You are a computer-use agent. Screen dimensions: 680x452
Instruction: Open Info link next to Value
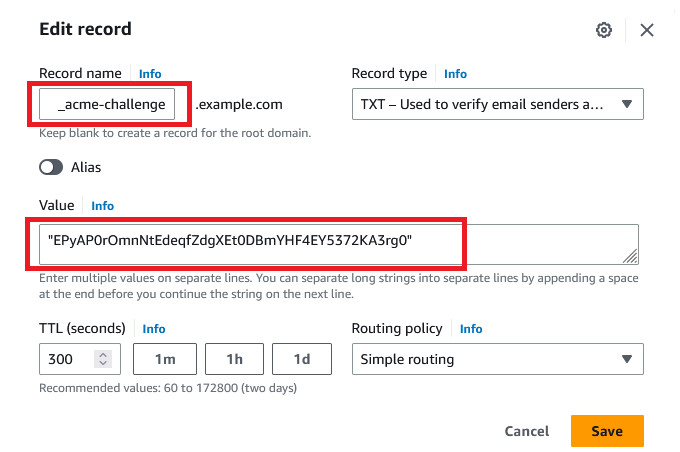tap(102, 206)
